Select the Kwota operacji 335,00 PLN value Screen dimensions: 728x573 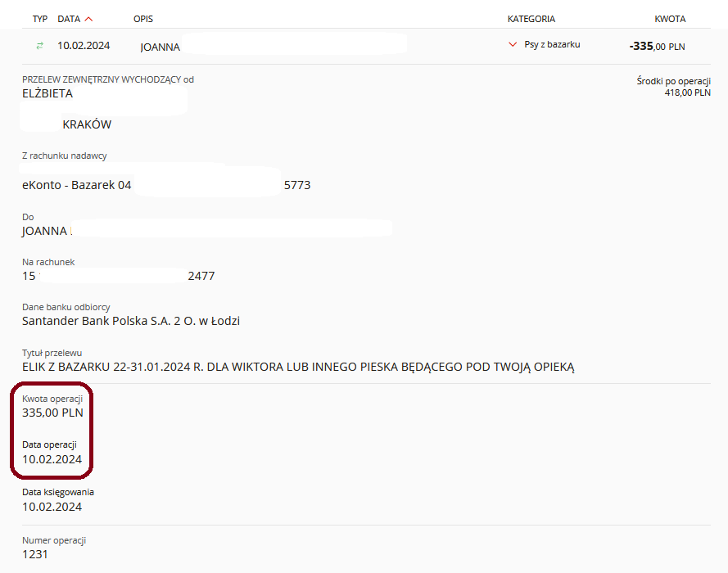52,413
